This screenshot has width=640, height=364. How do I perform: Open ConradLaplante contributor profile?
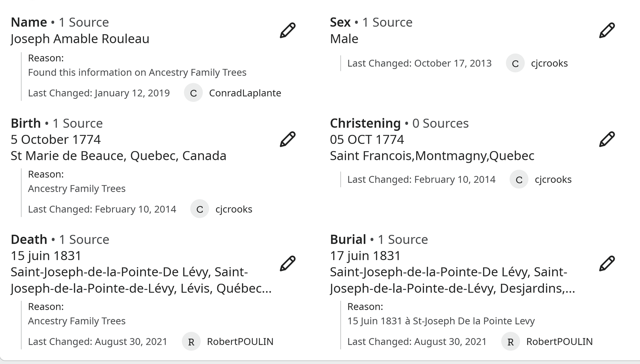[x=245, y=93]
